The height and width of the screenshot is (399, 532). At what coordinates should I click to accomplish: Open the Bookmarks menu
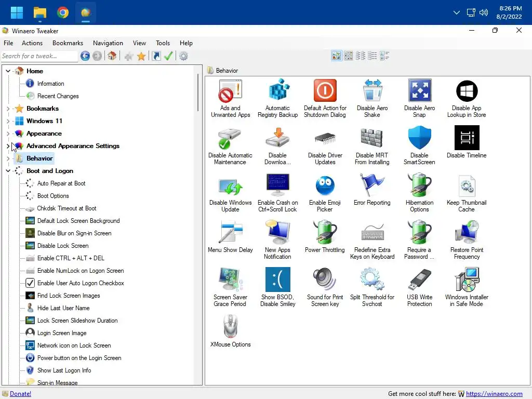(68, 43)
